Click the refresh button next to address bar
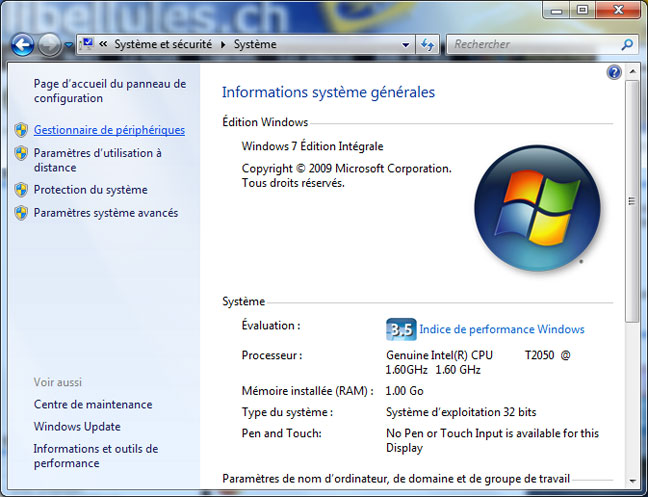 [x=427, y=45]
